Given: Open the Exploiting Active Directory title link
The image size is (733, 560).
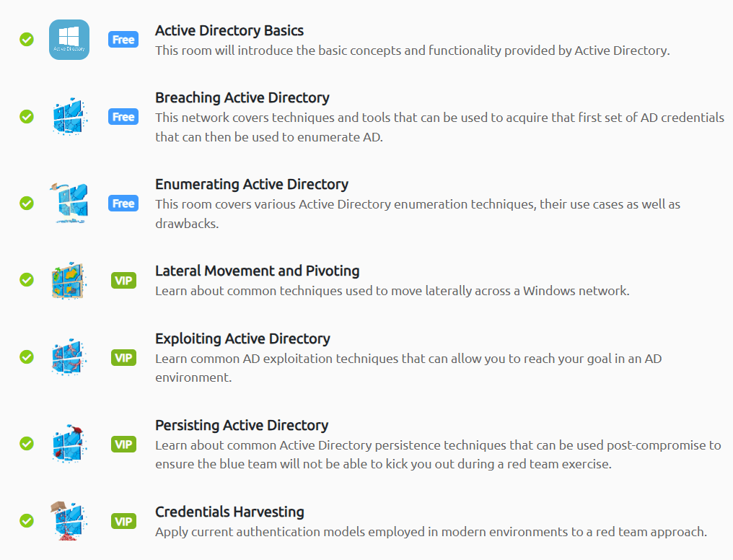Looking at the screenshot, I should click(242, 339).
